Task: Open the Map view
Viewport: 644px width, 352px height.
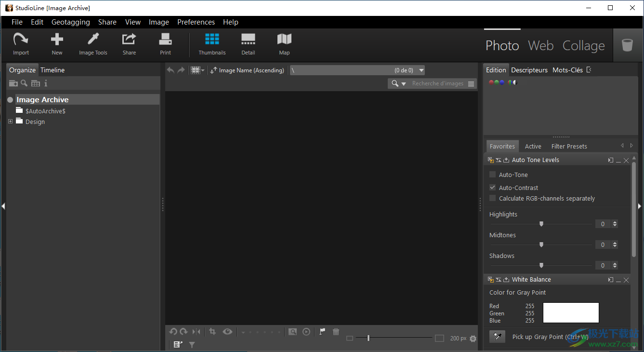Action: click(x=284, y=44)
